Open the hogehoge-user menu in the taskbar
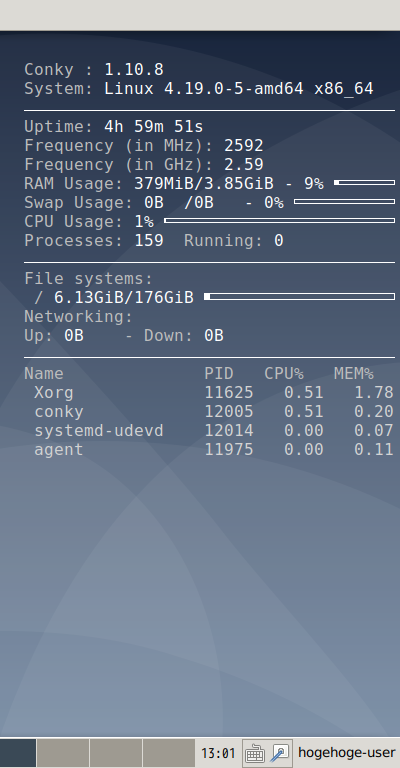Screen dimensions: 400x768 (x=347, y=753)
